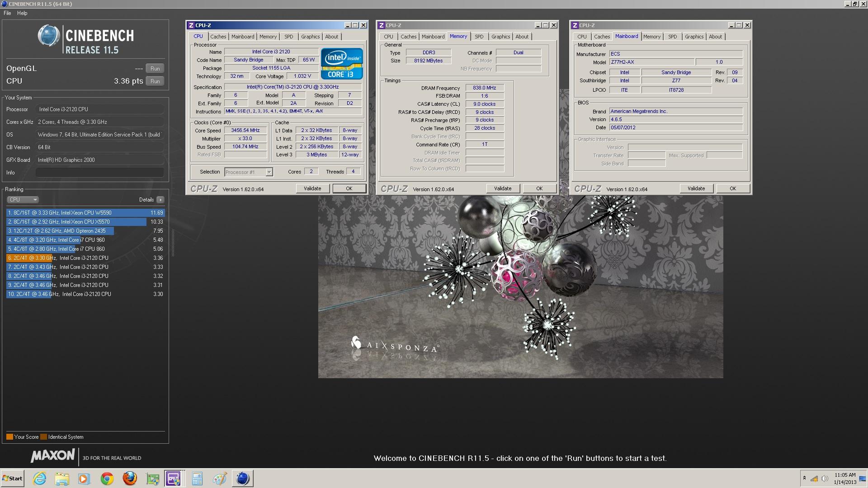Click motherboard model Z77H2-AX field
This screenshot has height=488, width=868.
[x=651, y=62]
